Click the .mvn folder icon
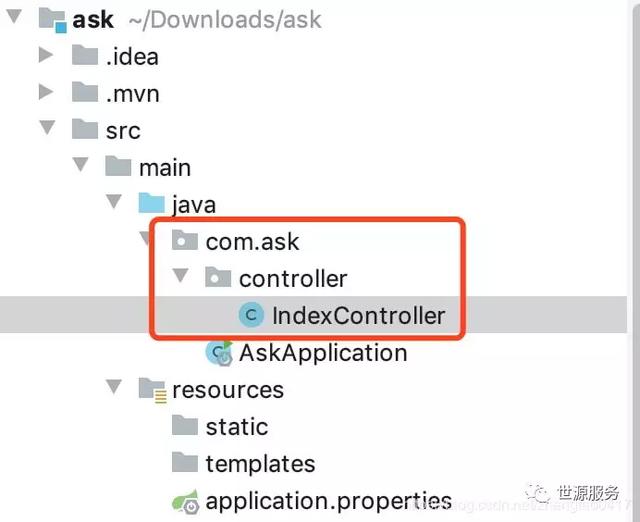The image size is (640, 522). (x=85, y=93)
